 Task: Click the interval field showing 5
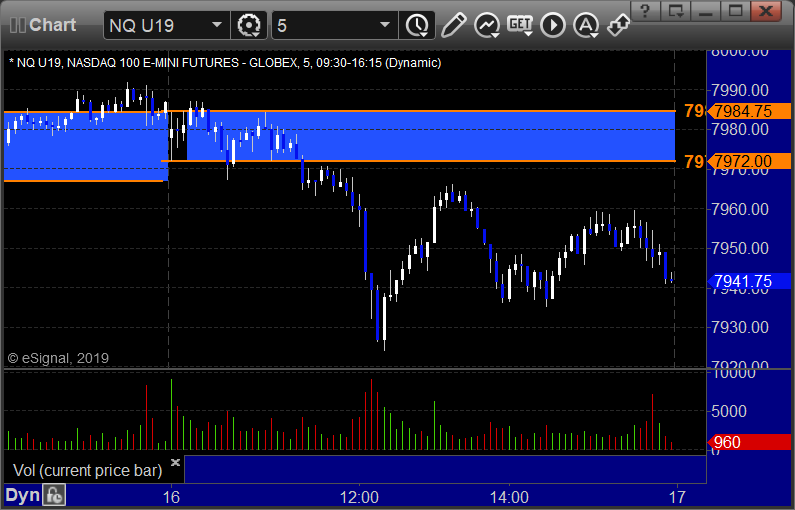[335, 25]
